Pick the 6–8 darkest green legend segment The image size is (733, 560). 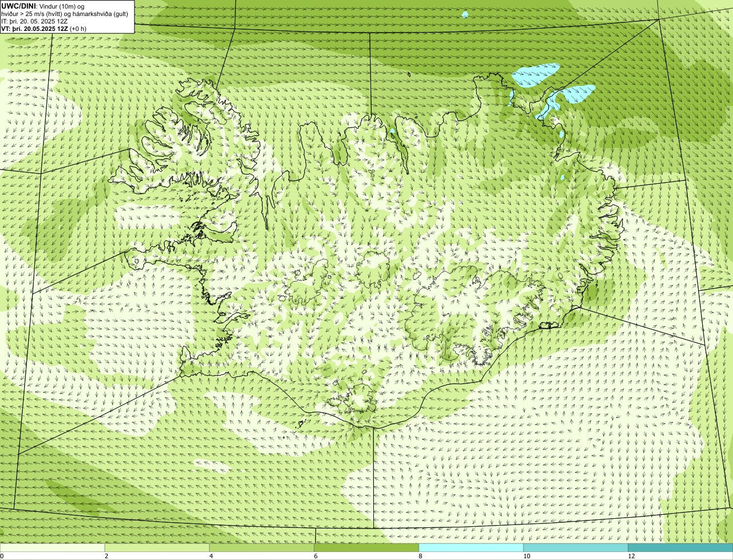tap(366, 548)
